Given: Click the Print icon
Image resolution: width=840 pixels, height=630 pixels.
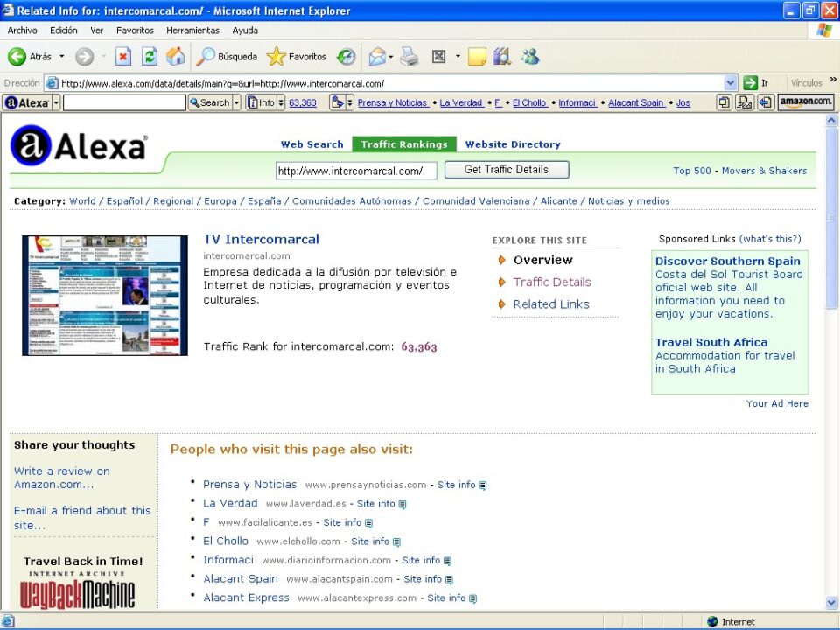Looking at the screenshot, I should tap(409, 57).
